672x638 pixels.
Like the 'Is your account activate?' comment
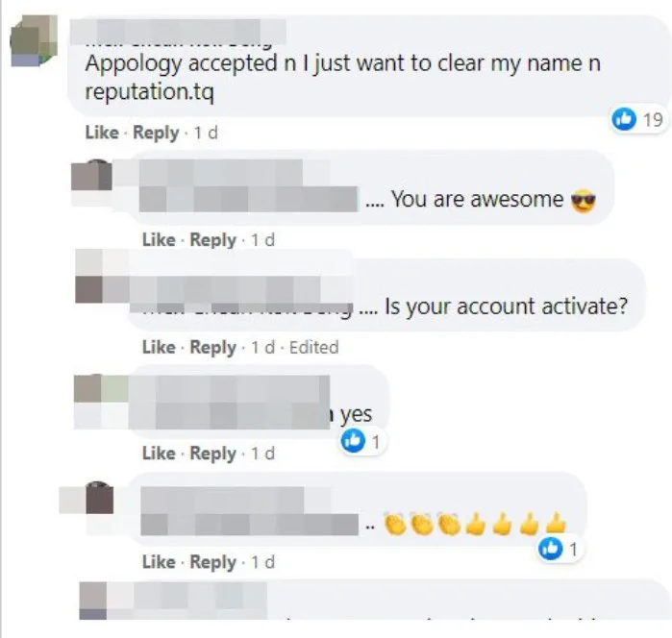click(x=159, y=347)
